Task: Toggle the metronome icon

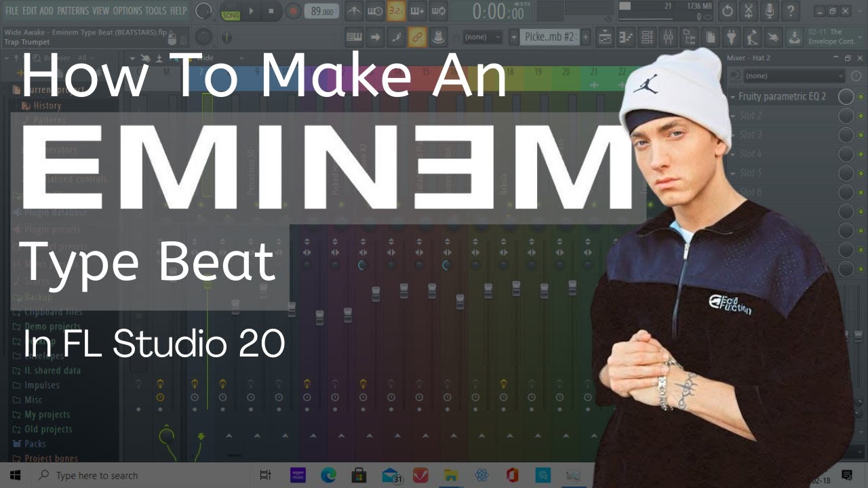Action: click(x=354, y=11)
